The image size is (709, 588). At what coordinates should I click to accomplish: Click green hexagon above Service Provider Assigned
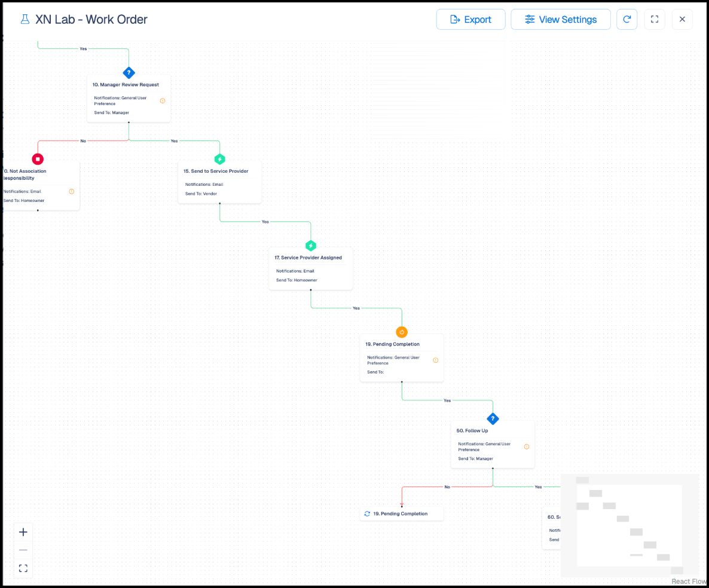click(311, 246)
